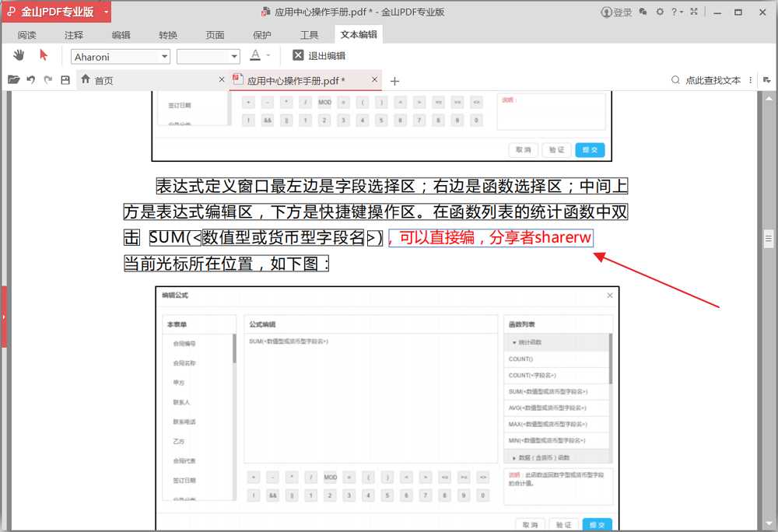Image resolution: width=778 pixels, height=532 pixels.
Task: Open the feedback icon near the login
Action: (643, 12)
